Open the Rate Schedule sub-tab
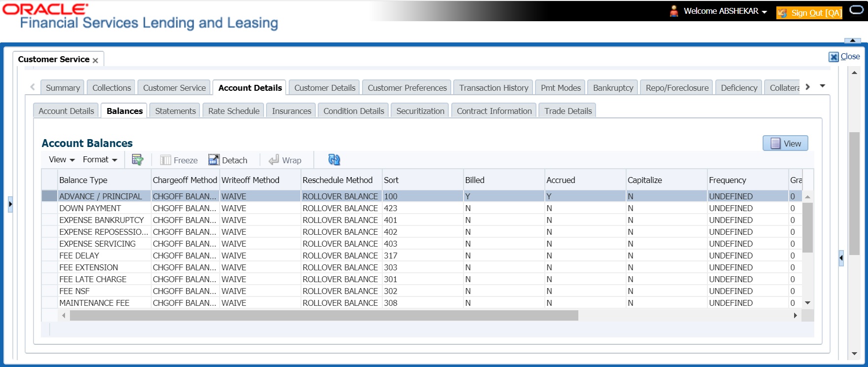 tap(234, 111)
